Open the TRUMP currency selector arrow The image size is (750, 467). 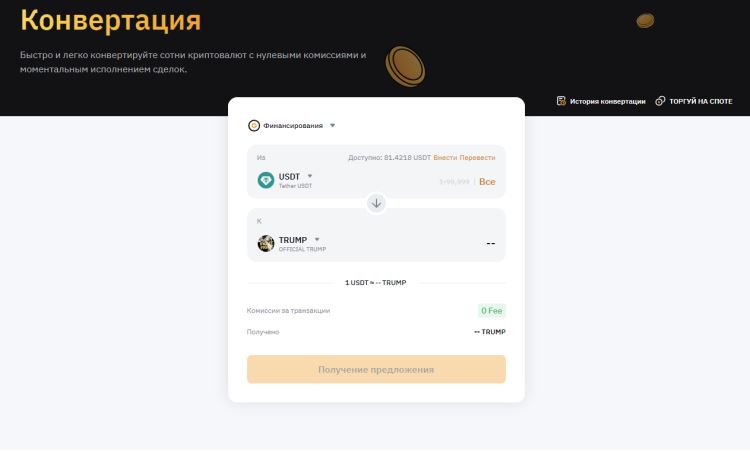click(x=317, y=239)
